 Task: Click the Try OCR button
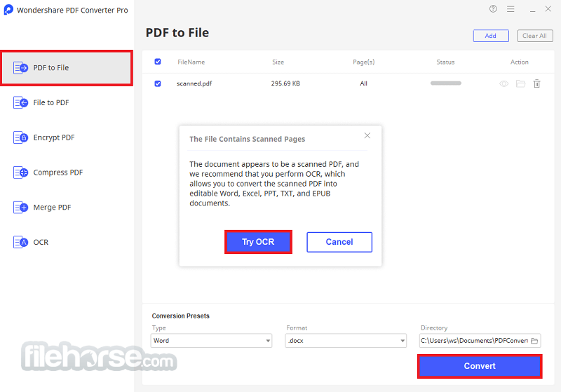tap(258, 242)
